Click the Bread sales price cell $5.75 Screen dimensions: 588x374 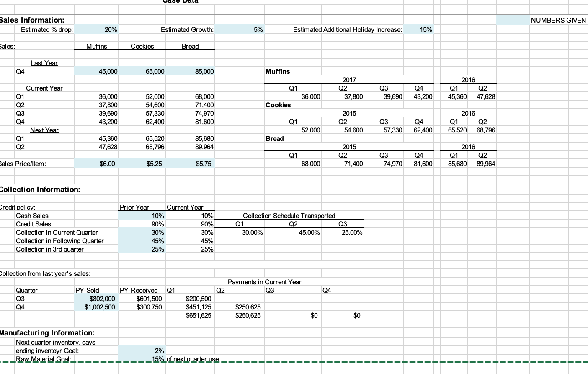pyautogui.click(x=201, y=164)
